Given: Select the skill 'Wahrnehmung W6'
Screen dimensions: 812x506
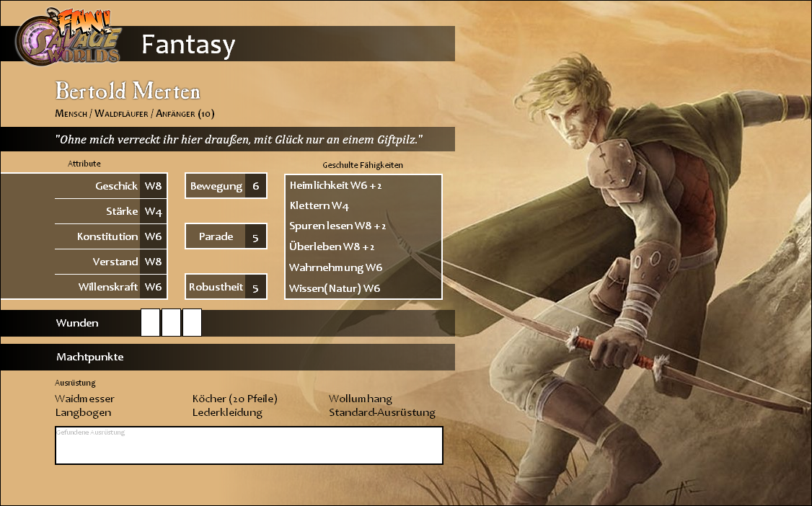Looking at the screenshot, I should click(335, 267).
